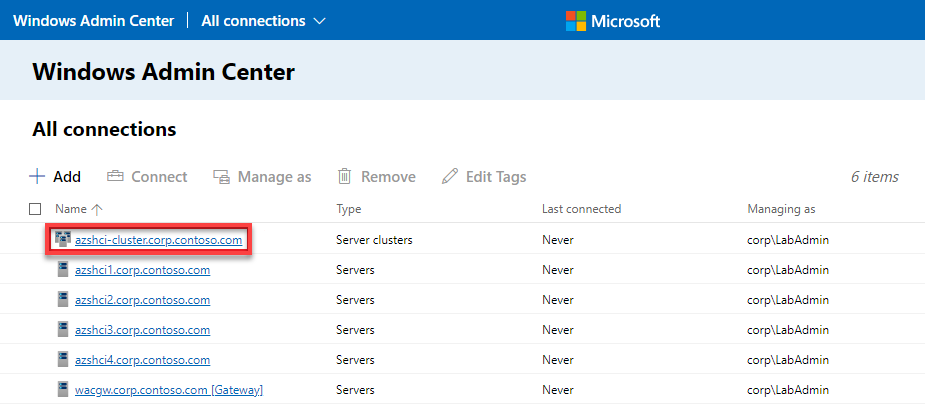Screen dimensions: 925x419
Task: Open azshci1.corp.contoso.com server link
Action: click(143, 270)
